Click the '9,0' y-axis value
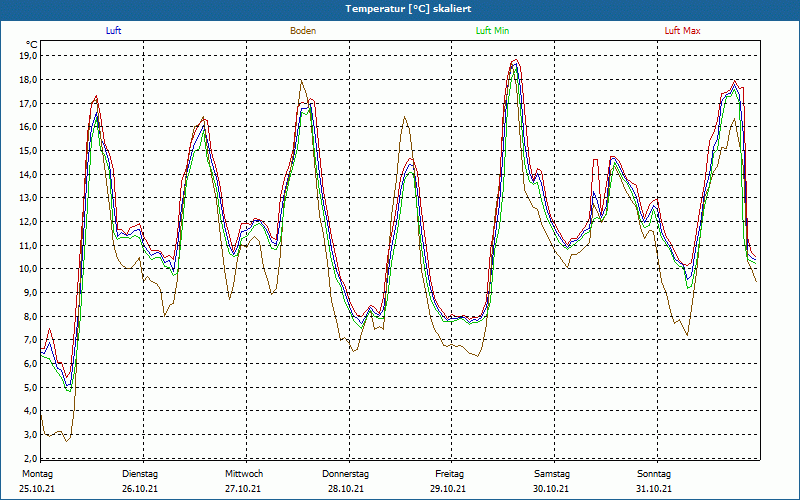 30,292
